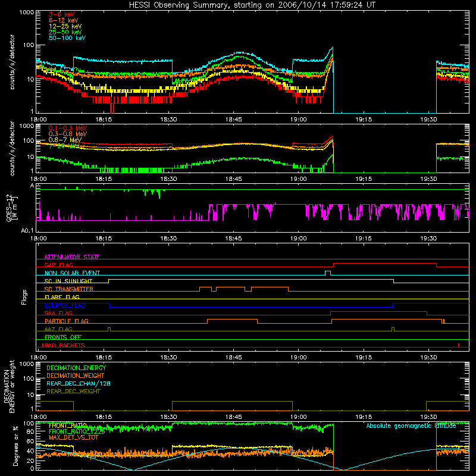This screenshot has width=476, height=476.
Task: Click the FRONT_RATIO_1225 legend label
Action: tap(77, 431)
